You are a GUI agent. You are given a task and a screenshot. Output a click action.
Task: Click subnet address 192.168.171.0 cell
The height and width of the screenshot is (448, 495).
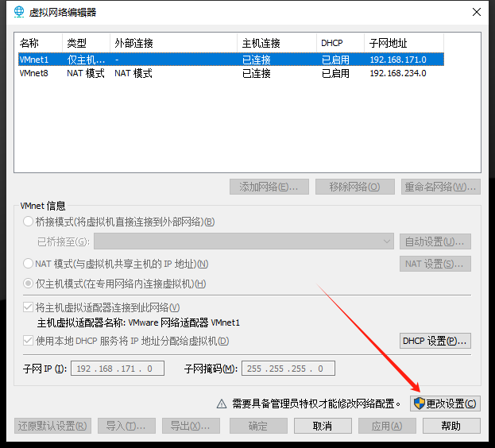398,60
